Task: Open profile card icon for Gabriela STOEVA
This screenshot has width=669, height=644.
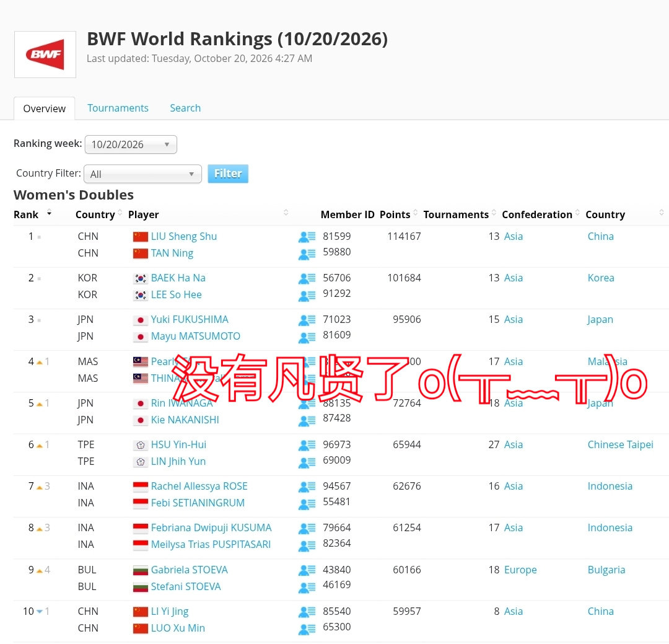Action: click(x=307, y=570)
